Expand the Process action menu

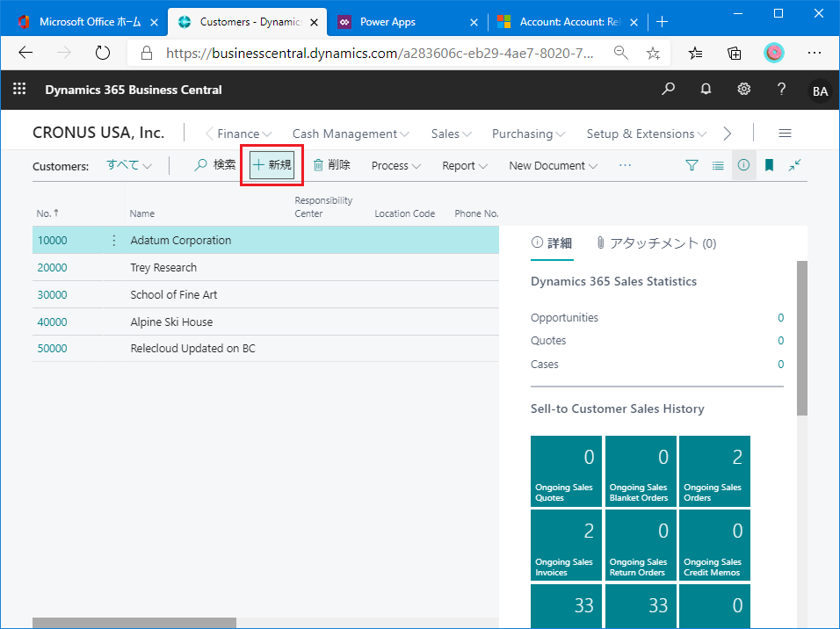tap(396, 165)
